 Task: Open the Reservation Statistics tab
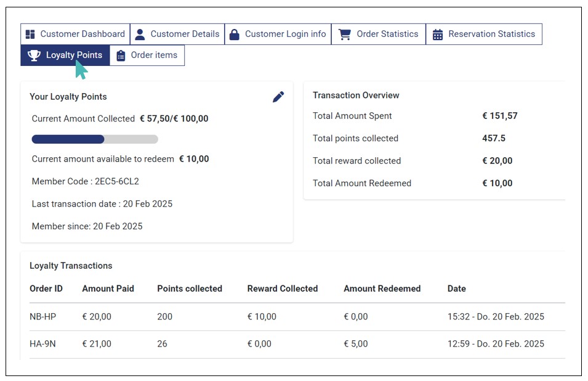pyautogui.click(x=484, y=34)
